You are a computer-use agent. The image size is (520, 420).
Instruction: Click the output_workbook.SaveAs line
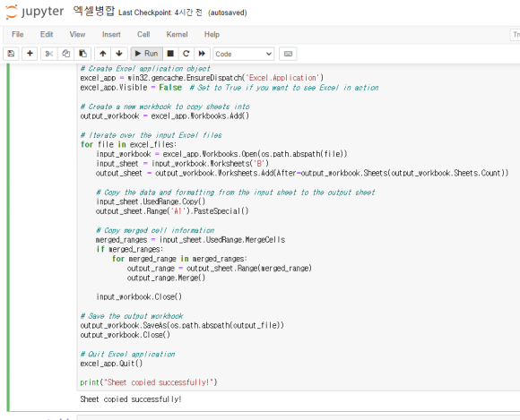182,325
